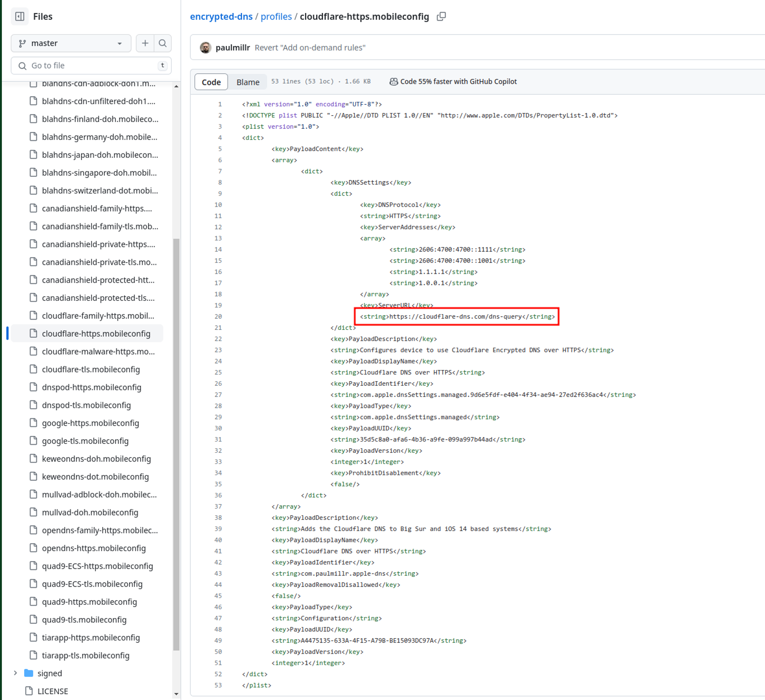Open the master branch dropdown
This screenshot has height=700, width=765.
coord(71,43)
